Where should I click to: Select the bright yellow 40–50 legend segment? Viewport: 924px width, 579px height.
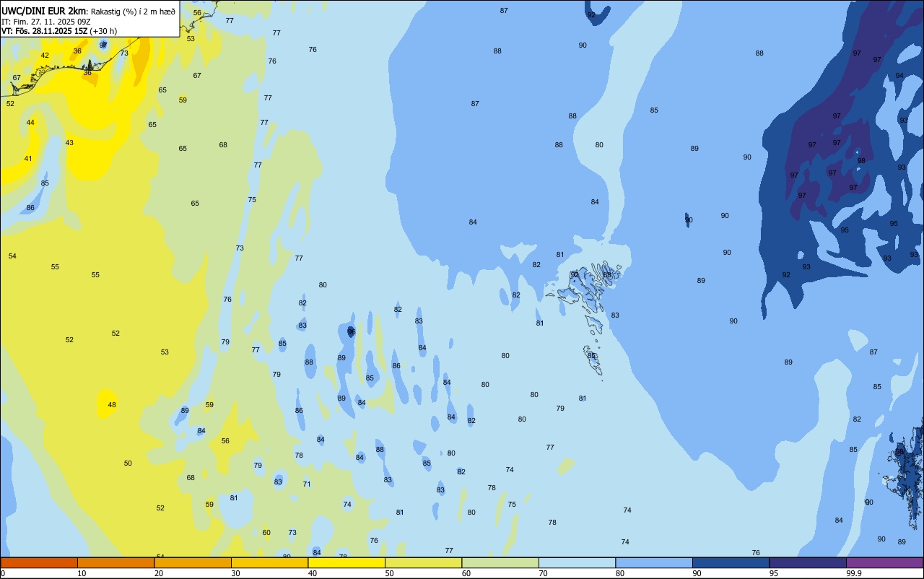pyautogui.click(x=346, y=562)
